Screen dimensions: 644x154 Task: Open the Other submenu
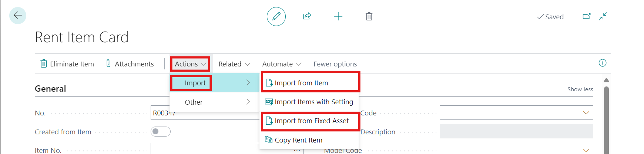[215, 102]
